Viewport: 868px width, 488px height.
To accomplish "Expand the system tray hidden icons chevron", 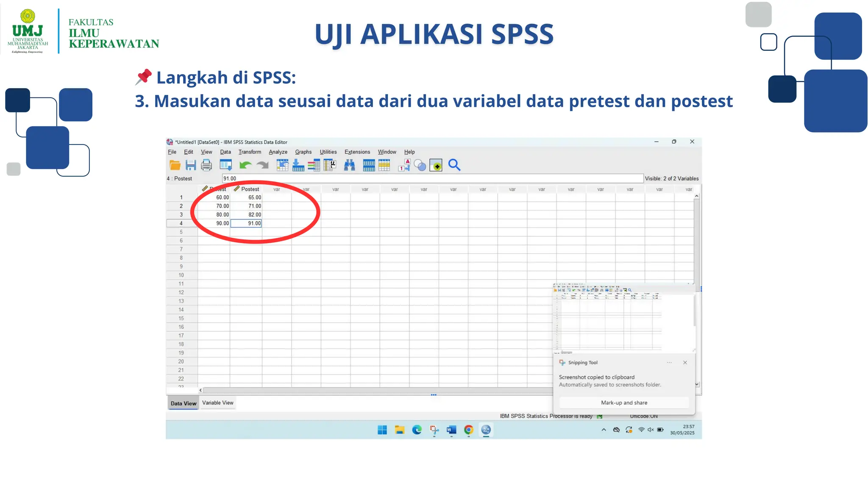I will click(x=604, y=430).
